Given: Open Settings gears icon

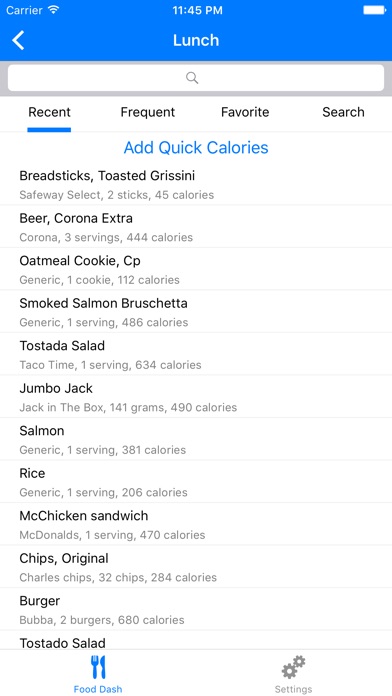Looking at the screenshot, I should [x=293, y=667].
